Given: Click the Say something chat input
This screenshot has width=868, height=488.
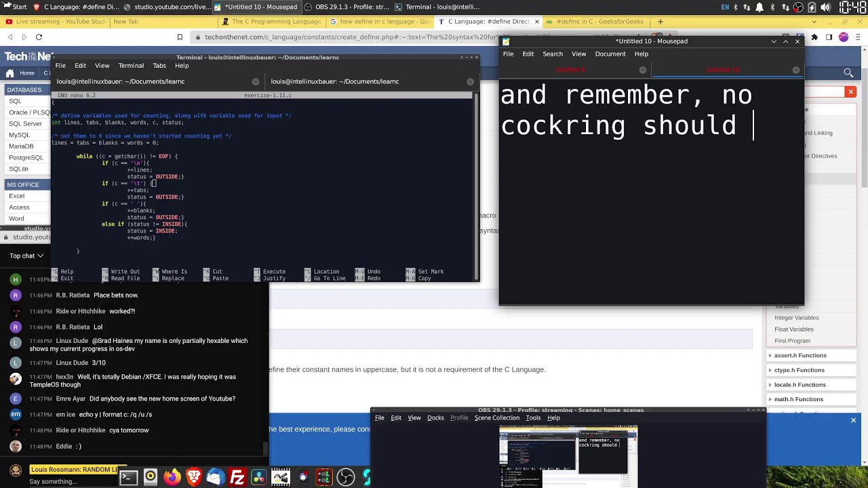Looking at the screenshot, I should point(53,481).
